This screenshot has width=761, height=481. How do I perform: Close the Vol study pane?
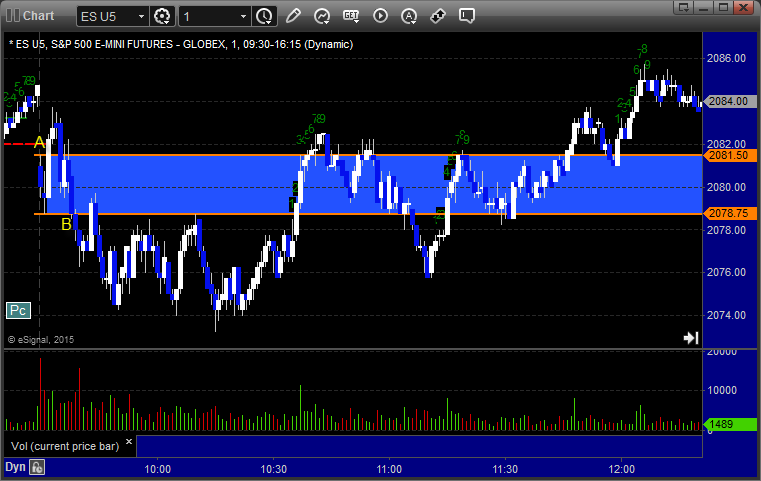click(x=129, y=442)
